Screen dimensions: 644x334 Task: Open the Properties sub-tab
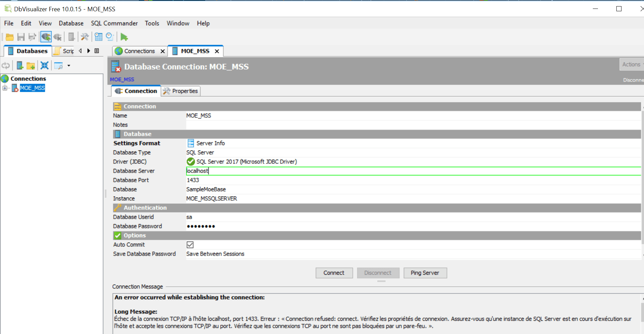(x=180, y=91)
